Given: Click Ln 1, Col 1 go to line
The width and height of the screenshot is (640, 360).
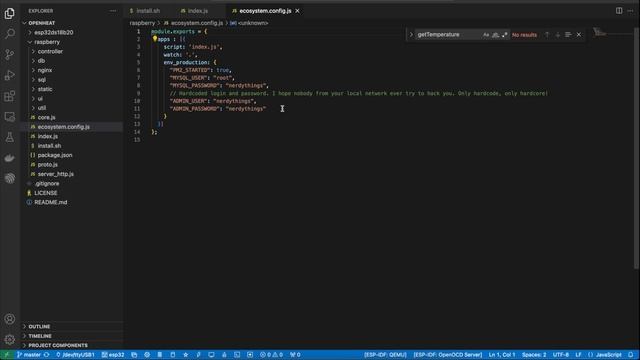Looking at the screenshot, I should coord(502,355).
